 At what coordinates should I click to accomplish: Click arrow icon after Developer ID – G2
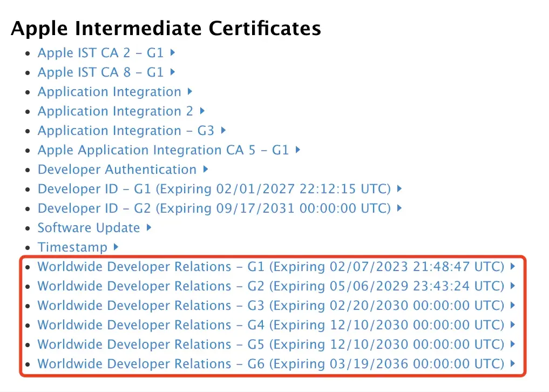point(399,208)
